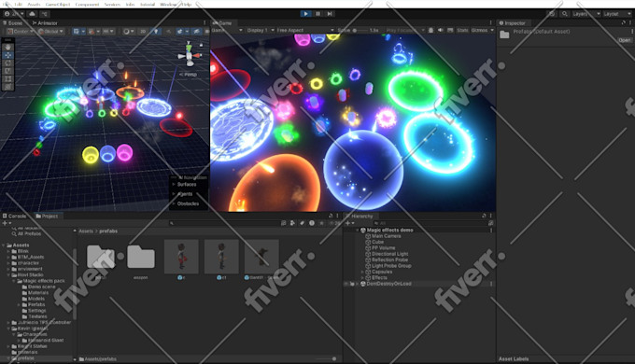This screenshot has width=635, height=364.
Task: Toggle 2D mode in the Scene view
Action: click(x=143, y=31)
